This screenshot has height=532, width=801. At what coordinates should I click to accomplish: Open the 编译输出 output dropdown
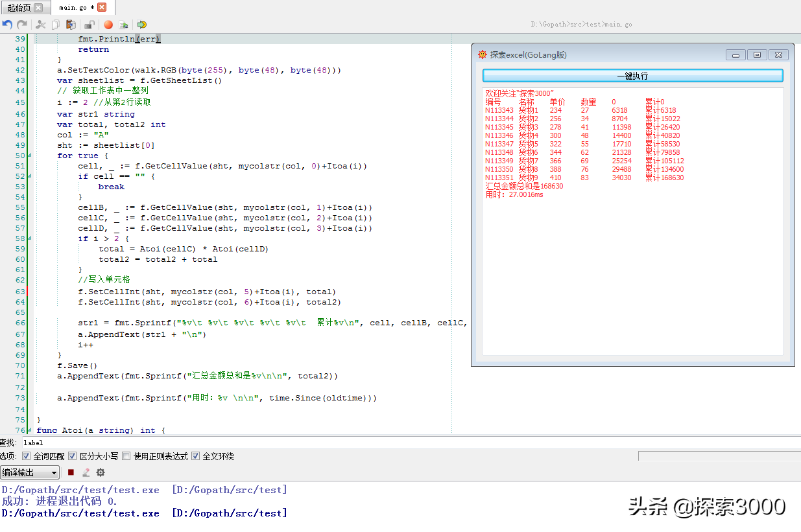[x=30, y=472]
